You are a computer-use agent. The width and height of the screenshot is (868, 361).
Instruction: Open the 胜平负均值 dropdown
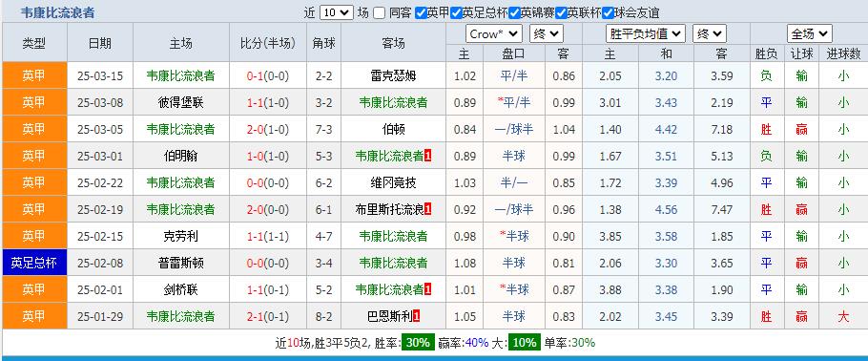[x=645, y=33]
